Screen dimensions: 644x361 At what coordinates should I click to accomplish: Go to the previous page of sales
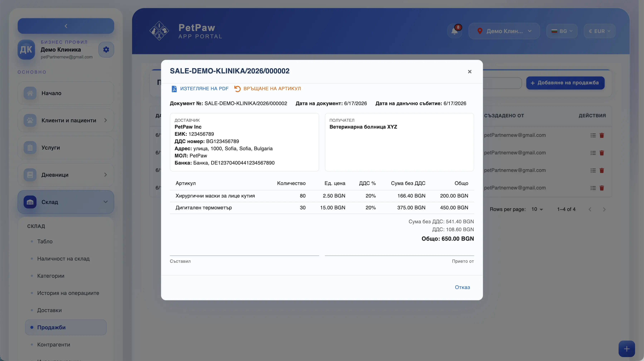coord(590,209)
